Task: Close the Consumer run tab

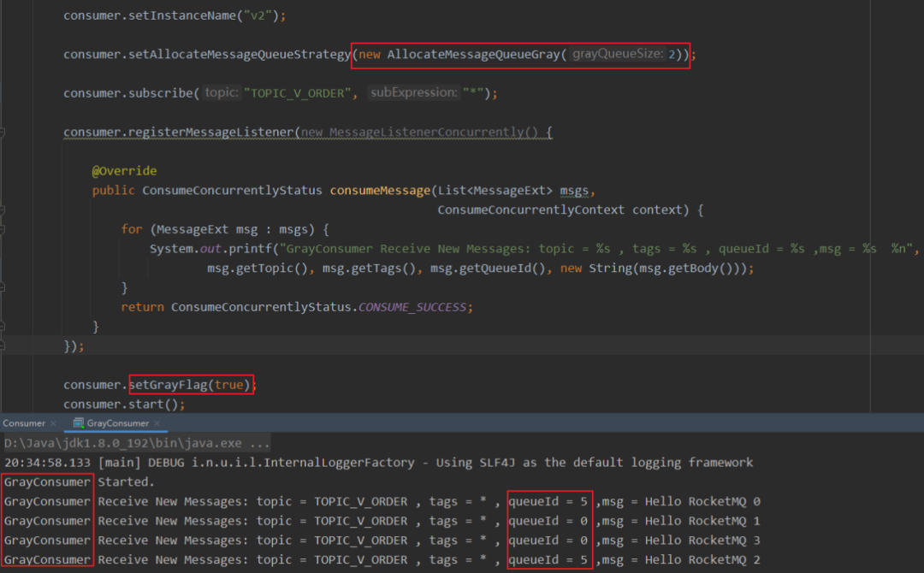Action: pos(54,423)
